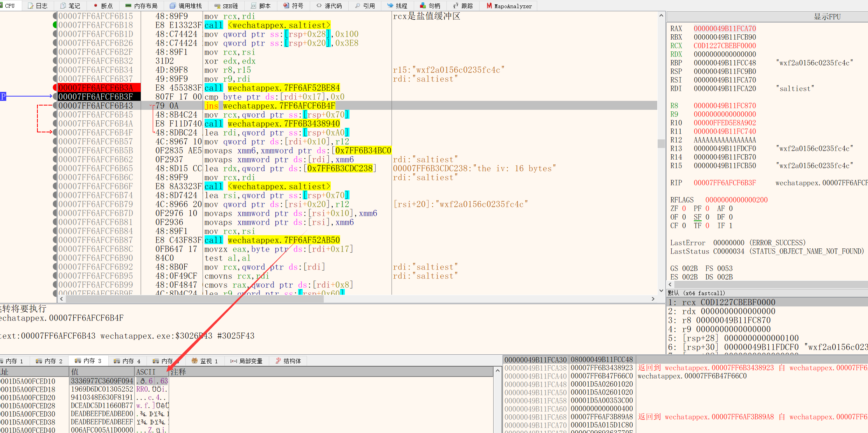Open the 线程 threads tab

point(397,6)
